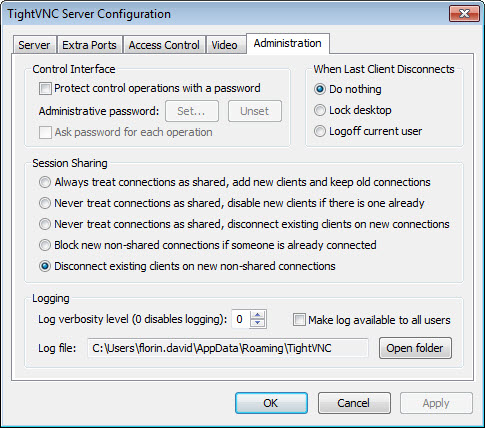Increase log verbosity with up arrow
Viewport: 485px width, 428px height.
(x=258, y=315)
